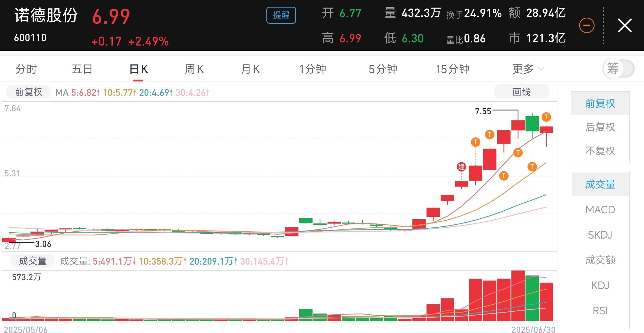Click the T marker below the 7.55 high candle
Image resolution: width=644 pixels, height=333 pixels.
518,152
